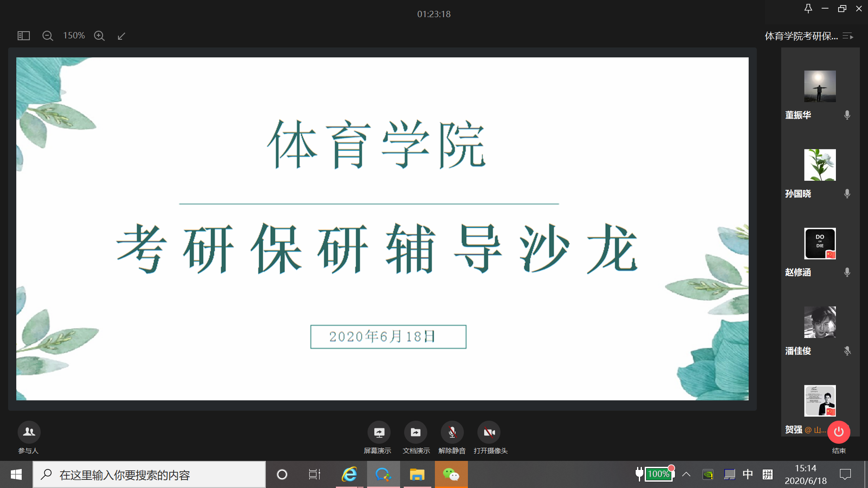Screen dimensions: 868x488
Task: Click the zoom in magnifier icon
Action: point(99,36)
